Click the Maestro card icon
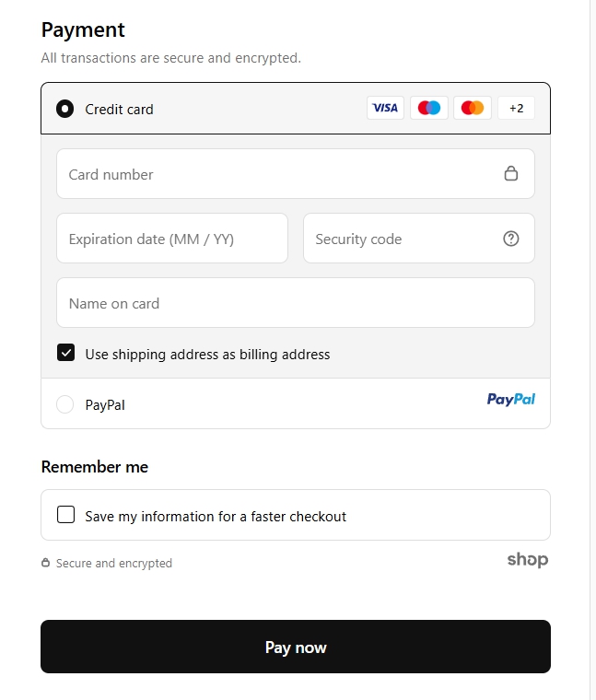This screenshot has width=596, height=700. [x=428, y=109]
